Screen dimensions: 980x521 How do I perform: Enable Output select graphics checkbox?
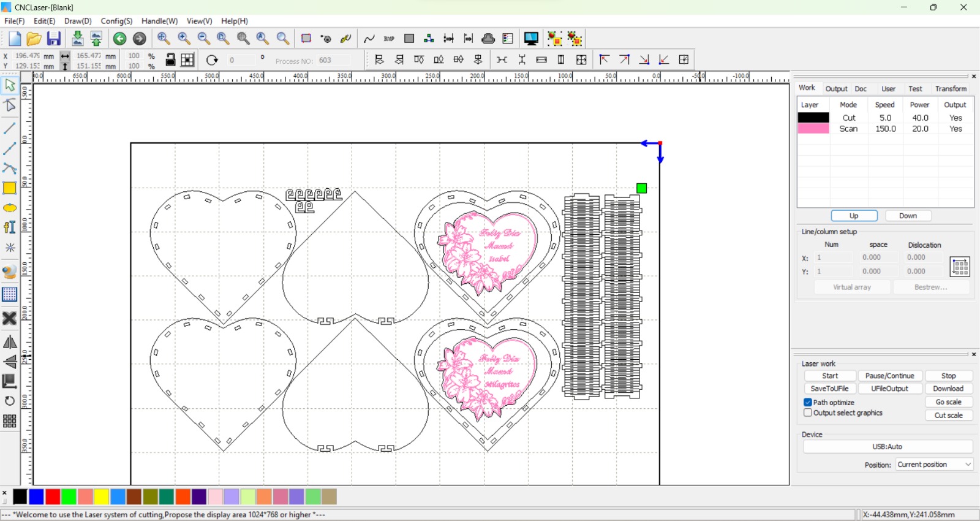pos(808,413)
